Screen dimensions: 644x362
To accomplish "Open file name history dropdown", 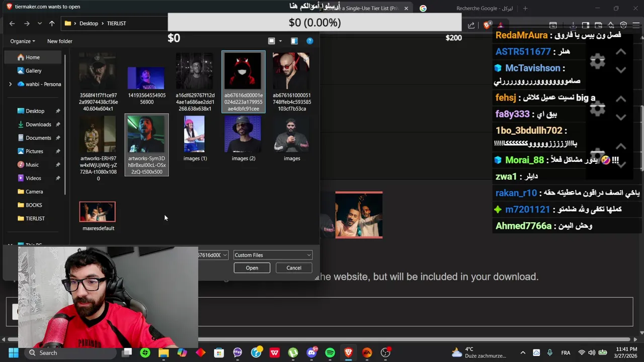I will (x=225, y=255).
